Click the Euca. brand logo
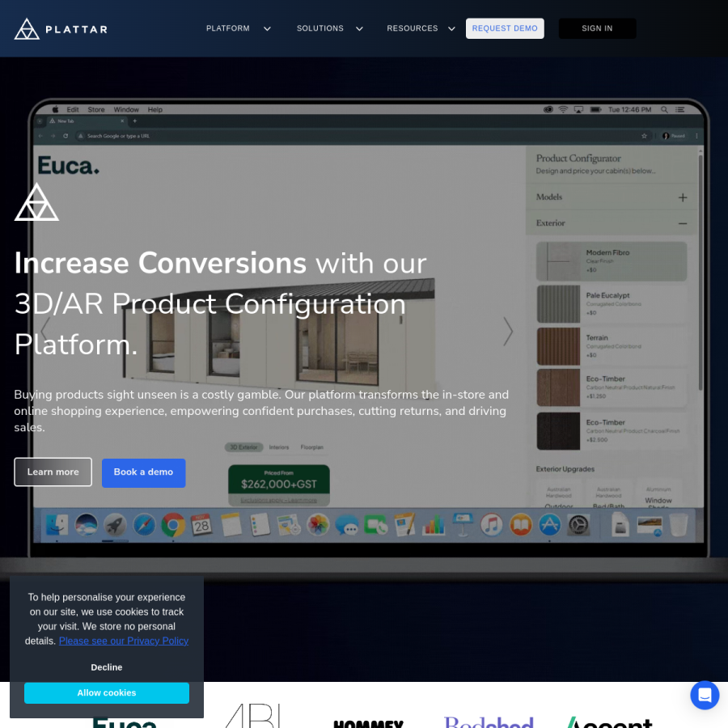The height and width of the screenshot is (728, 728). [68, 165]
